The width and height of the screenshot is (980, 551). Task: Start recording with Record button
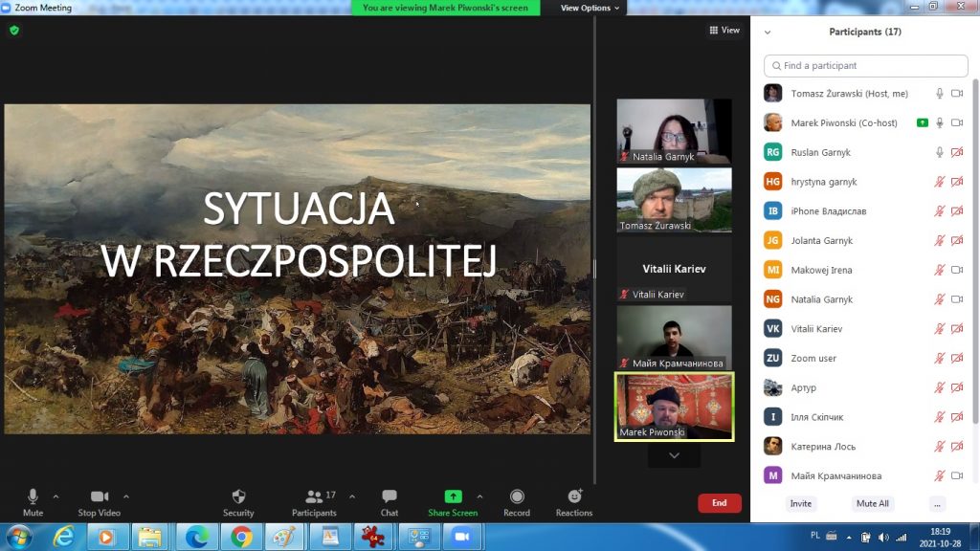517,501
